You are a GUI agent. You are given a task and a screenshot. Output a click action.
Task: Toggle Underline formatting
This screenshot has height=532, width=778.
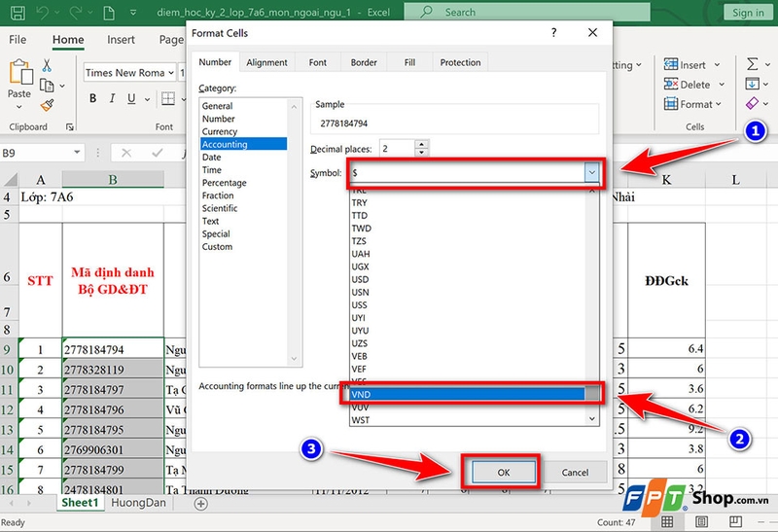131,98
